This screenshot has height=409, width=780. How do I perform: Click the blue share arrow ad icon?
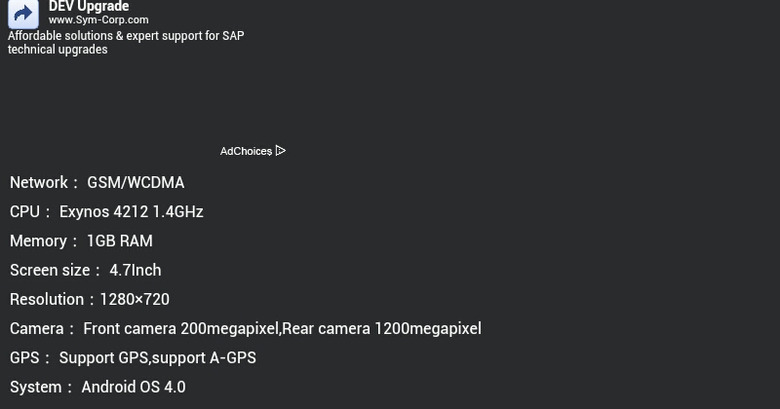click(x=23, y=14)
